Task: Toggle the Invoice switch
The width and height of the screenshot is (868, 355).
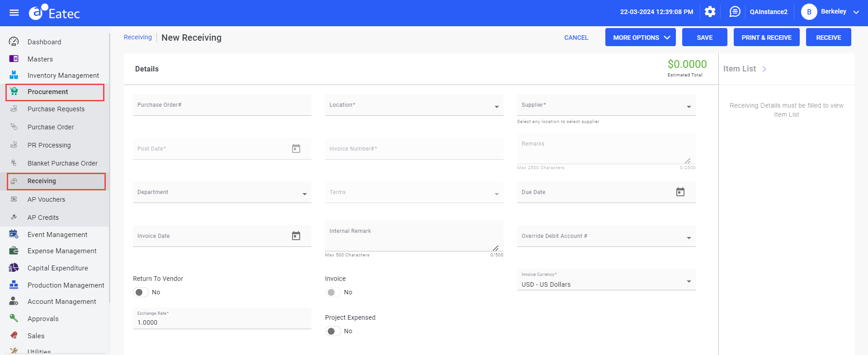Action: [333, 293]
